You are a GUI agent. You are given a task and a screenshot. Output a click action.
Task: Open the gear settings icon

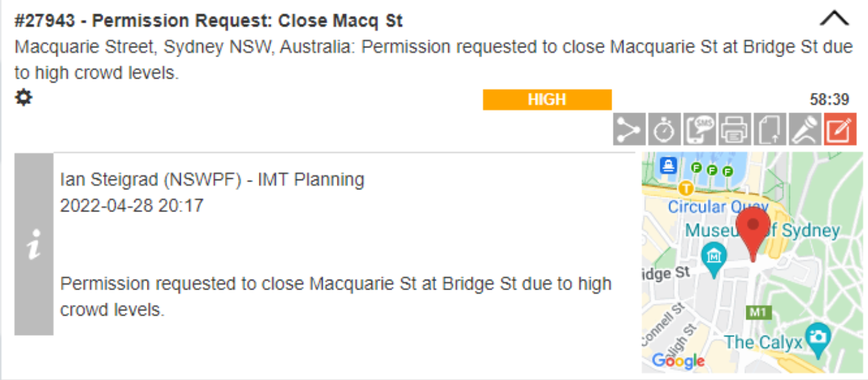[23, 97]
